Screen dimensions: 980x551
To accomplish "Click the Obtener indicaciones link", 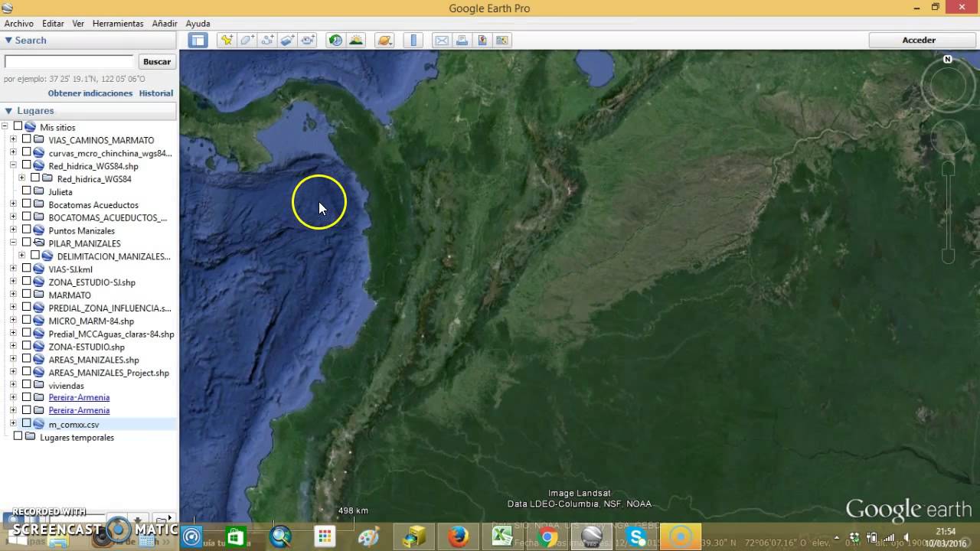I will tap(90, 93).
